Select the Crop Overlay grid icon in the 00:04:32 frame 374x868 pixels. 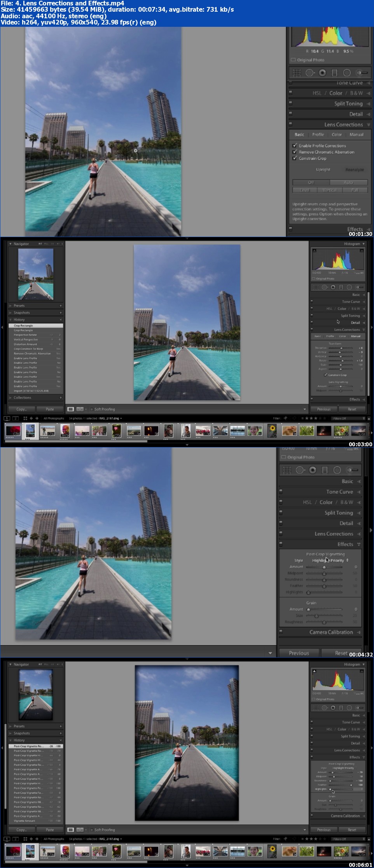287,470
